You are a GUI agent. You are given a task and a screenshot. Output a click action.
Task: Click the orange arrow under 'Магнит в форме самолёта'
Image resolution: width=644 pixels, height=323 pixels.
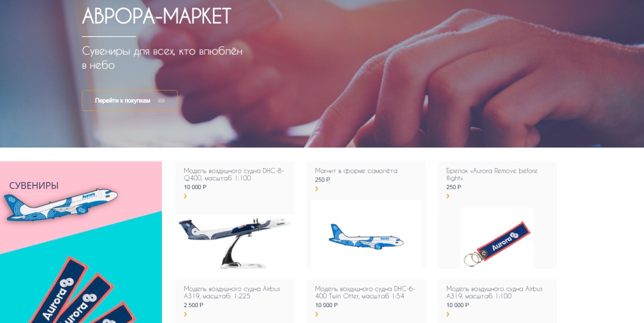(x=317, y=189)
